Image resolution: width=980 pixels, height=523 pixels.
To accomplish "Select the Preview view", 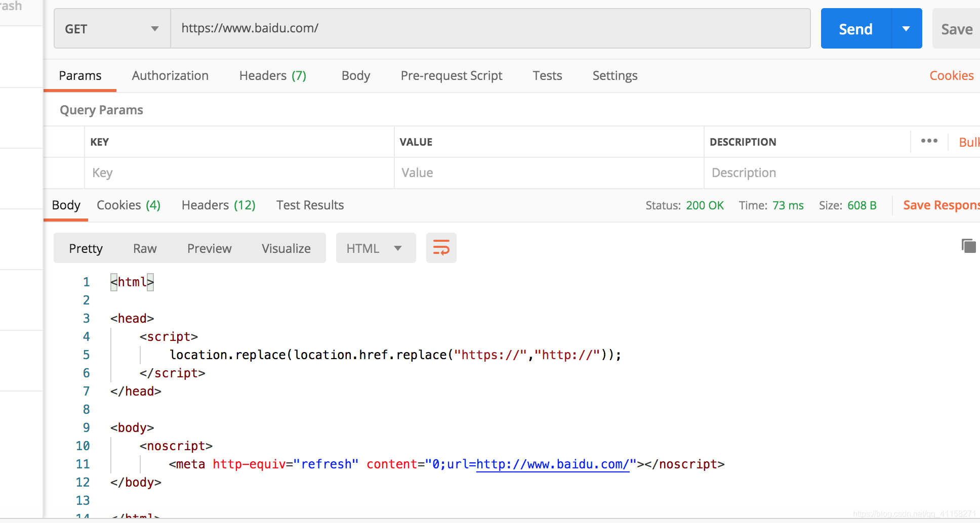I will [209, 248].
